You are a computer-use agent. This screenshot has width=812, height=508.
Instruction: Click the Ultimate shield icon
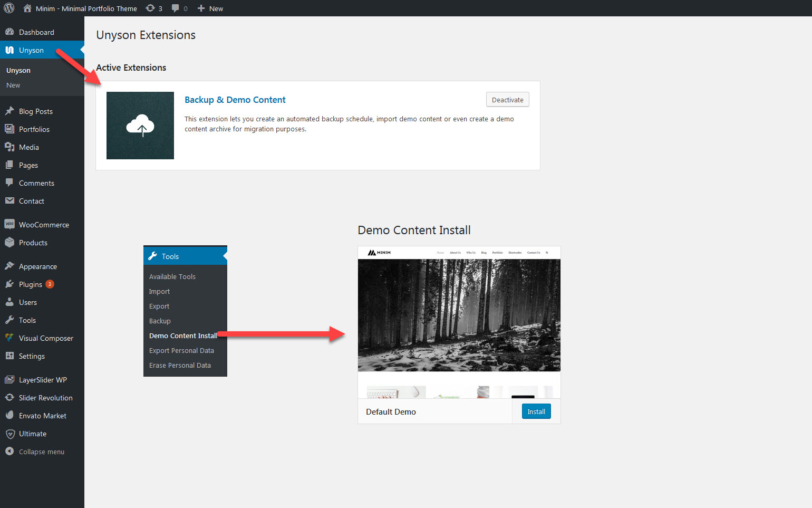coord(9,434)
